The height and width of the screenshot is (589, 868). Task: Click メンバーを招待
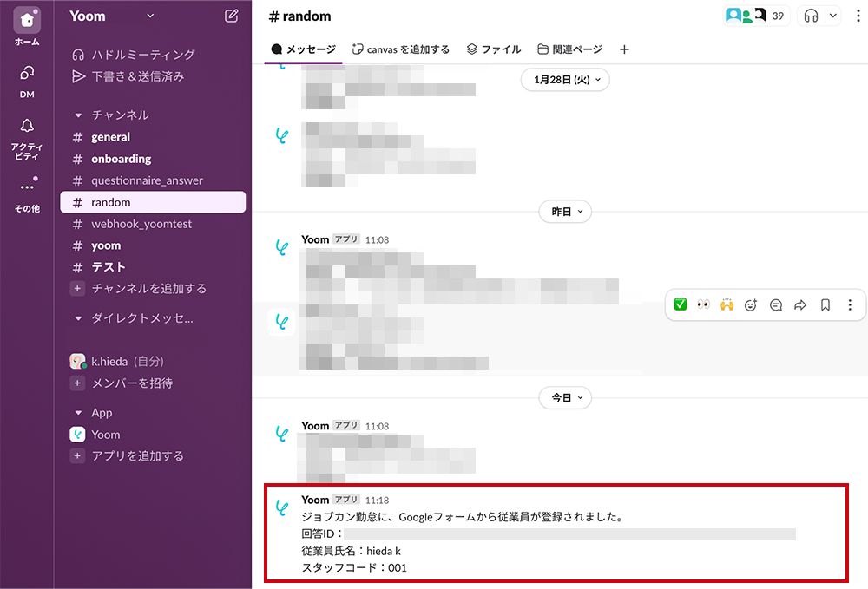point(122,383)
